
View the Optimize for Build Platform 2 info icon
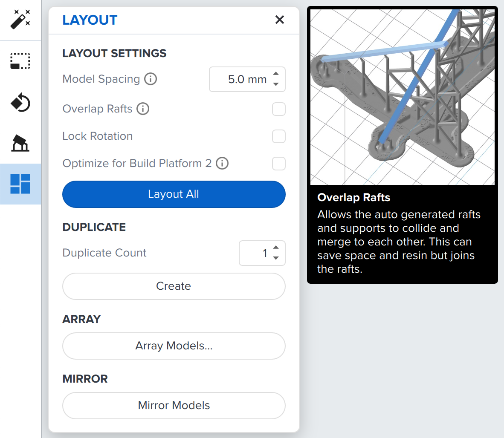[222, 163]
